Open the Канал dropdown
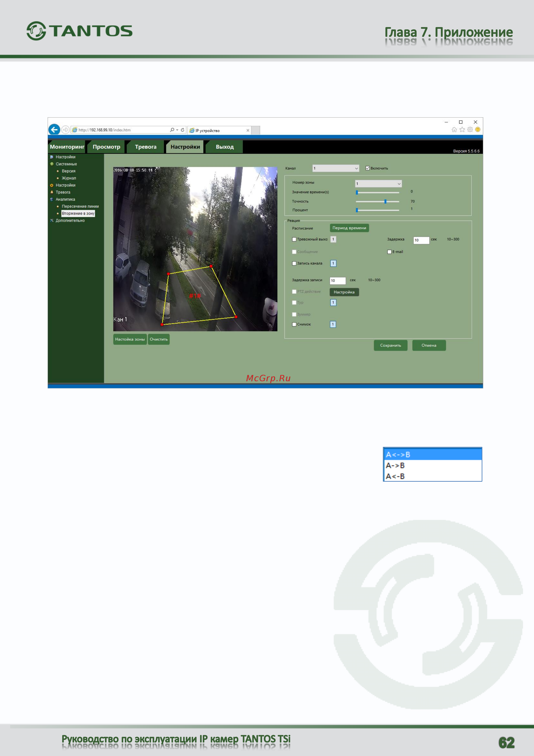Image resolution: width=534 pixels, height=756 pixels. pyautogui.click(x=335, y=168)
